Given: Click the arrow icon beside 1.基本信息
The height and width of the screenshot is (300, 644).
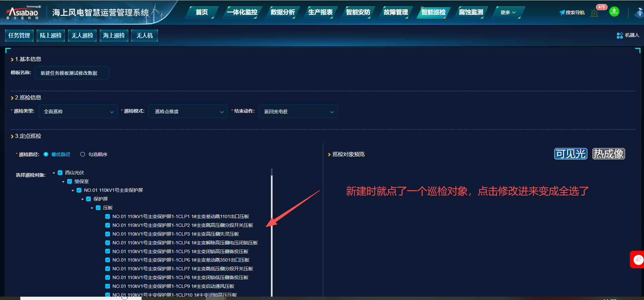Looking at the screenshot, I should [x=12, y=60].
